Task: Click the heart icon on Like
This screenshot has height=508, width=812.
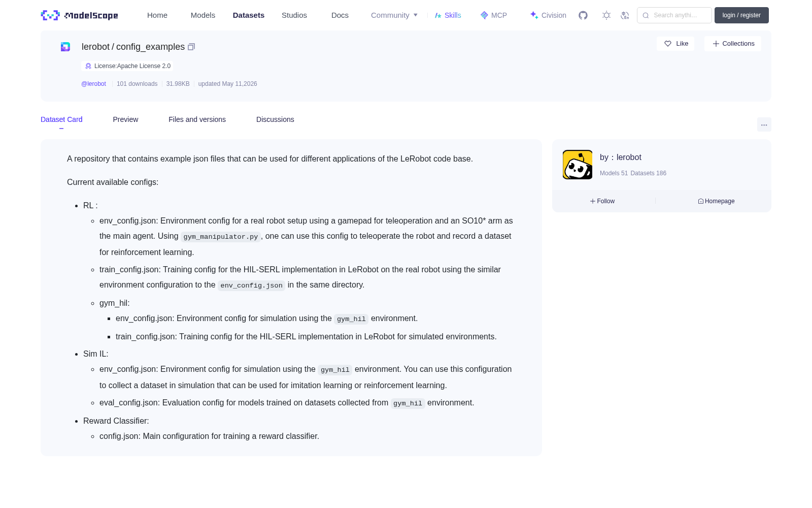Action: point(668,44)
